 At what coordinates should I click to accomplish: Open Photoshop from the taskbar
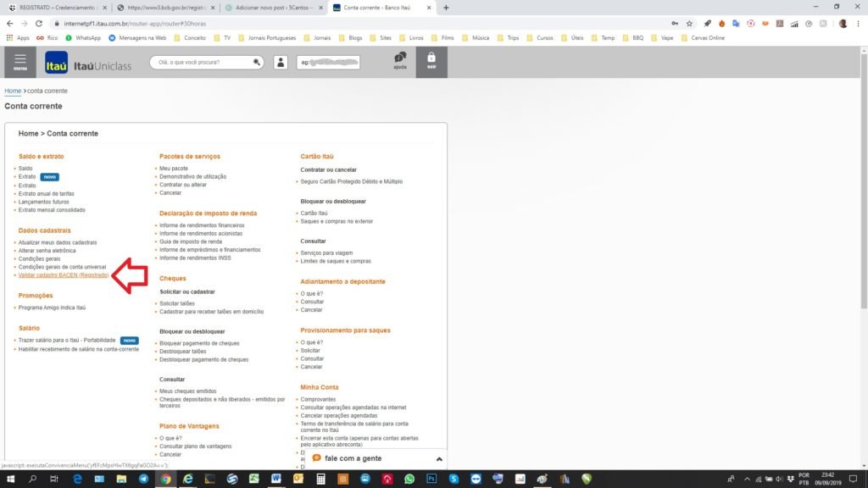tap(431, 479)
